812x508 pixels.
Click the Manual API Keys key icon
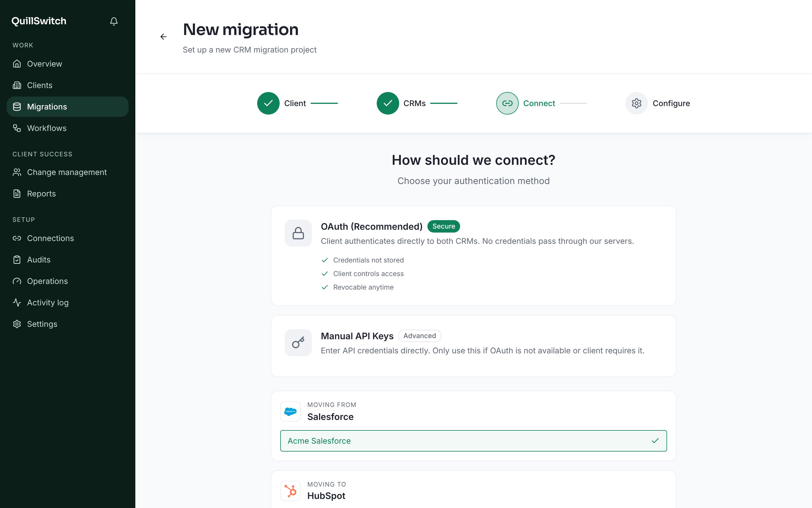coord(298,343)
